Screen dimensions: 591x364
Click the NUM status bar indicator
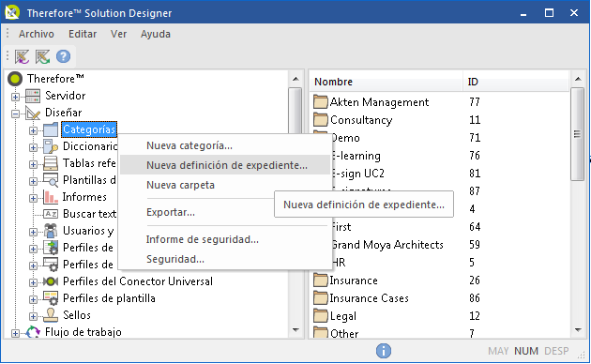(526, 351)
